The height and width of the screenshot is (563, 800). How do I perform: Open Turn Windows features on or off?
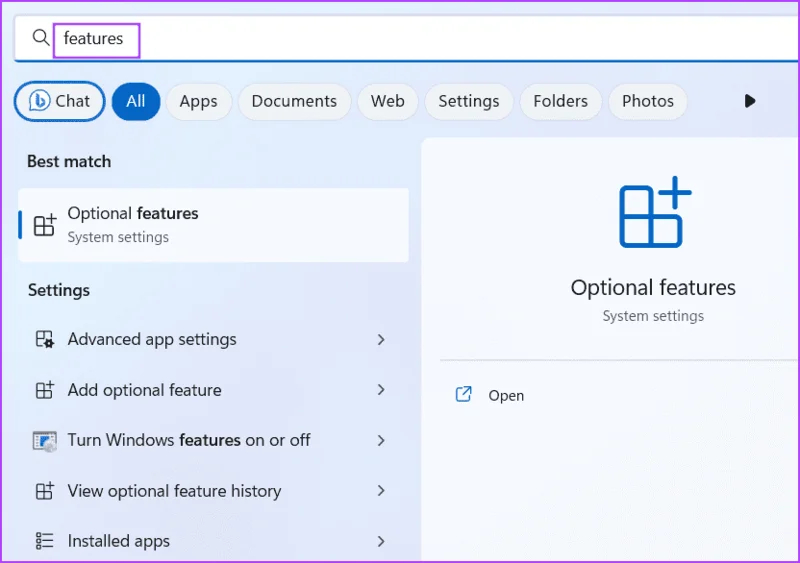click(213, 440)
